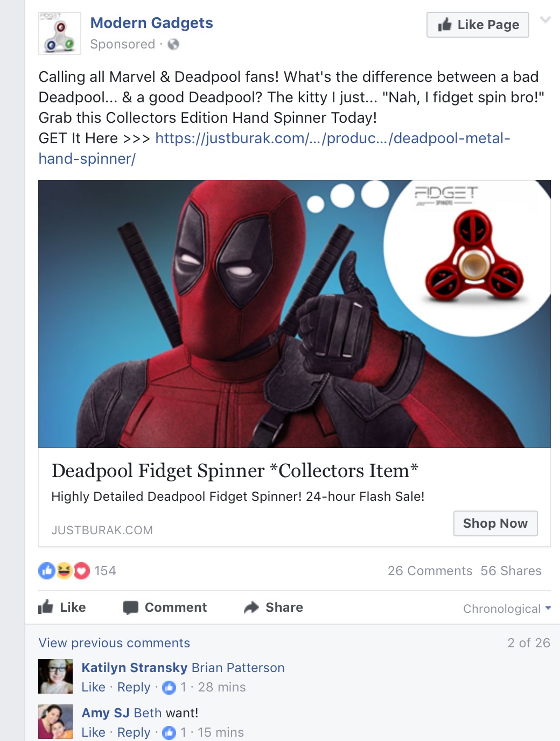Expand the post options chevron
This screenshot has height=741, width=560.
(x=545, y=20)
